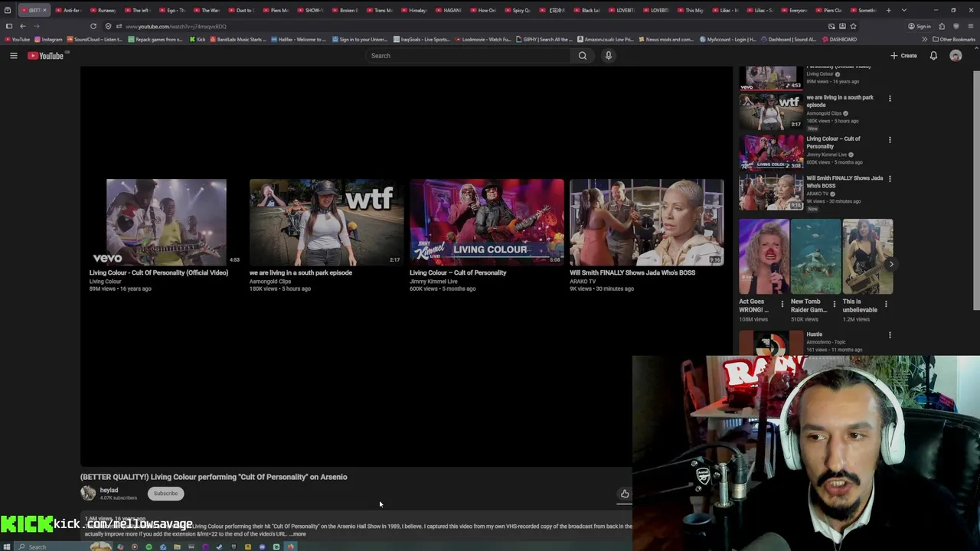Open the Instagram bookmark
This screenshot has width=980, height=551.
tap(48, 39)
